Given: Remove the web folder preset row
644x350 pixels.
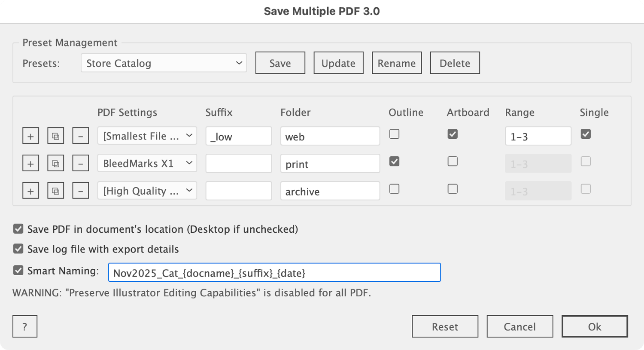Looking at the screenshot, I should coord(80,136).
